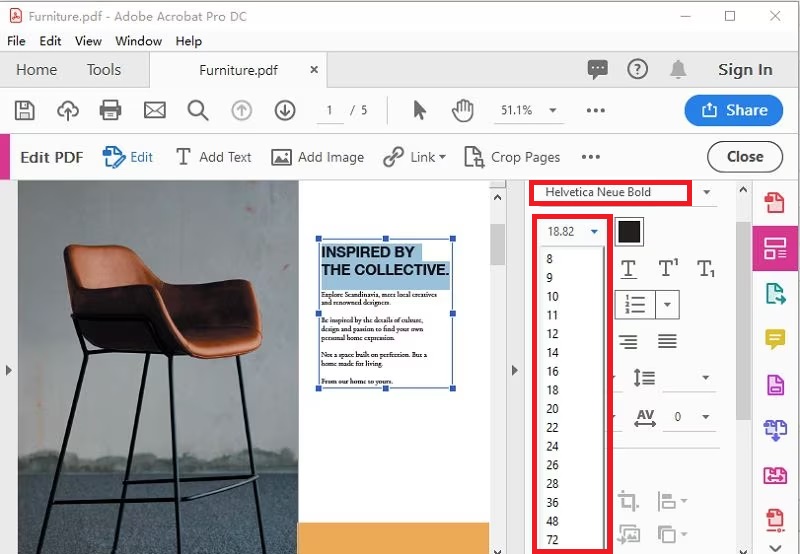Choose the Selection arrow tool
The height and width of the screenshot is (554, 800).
click(419, 110)
